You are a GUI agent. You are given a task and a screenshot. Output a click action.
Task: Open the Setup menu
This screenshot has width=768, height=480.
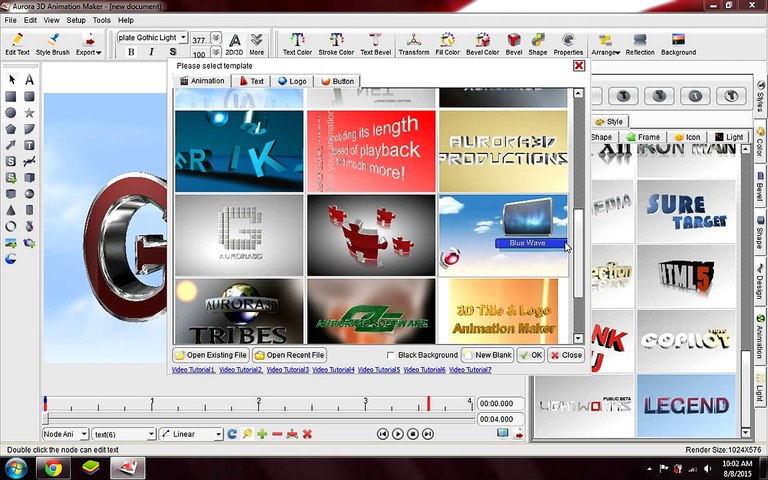(76, 20)
